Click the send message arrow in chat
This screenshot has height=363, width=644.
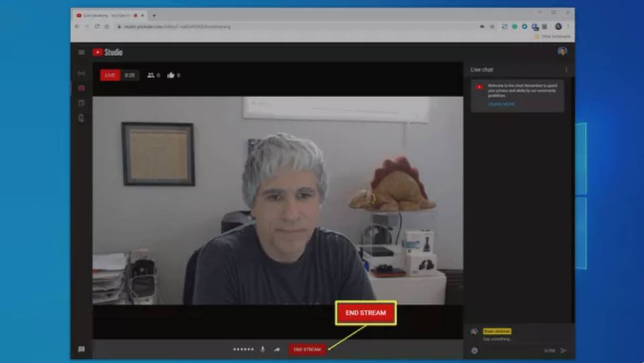coord(563,351)
